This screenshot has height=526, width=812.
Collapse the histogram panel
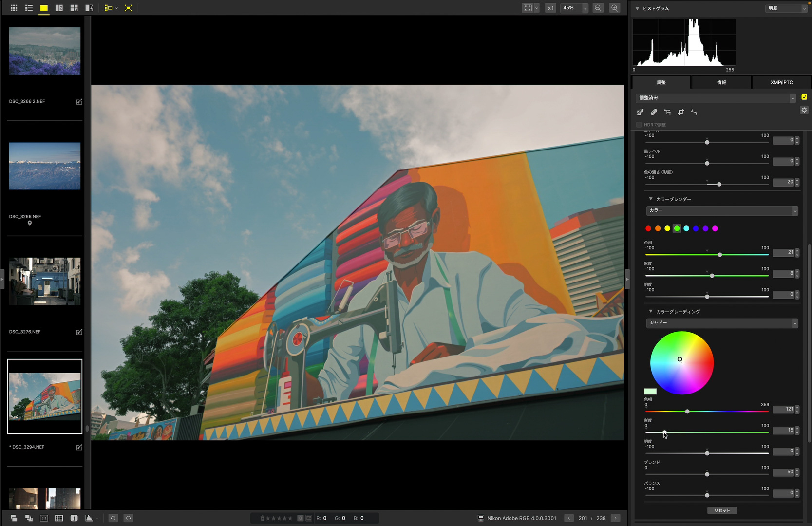(x=637, y=8)
